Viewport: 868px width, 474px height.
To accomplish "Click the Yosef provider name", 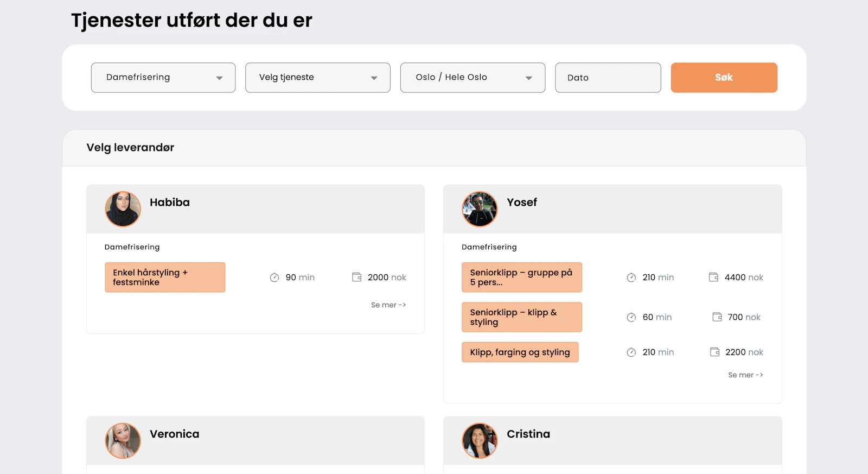I will 522,203.
